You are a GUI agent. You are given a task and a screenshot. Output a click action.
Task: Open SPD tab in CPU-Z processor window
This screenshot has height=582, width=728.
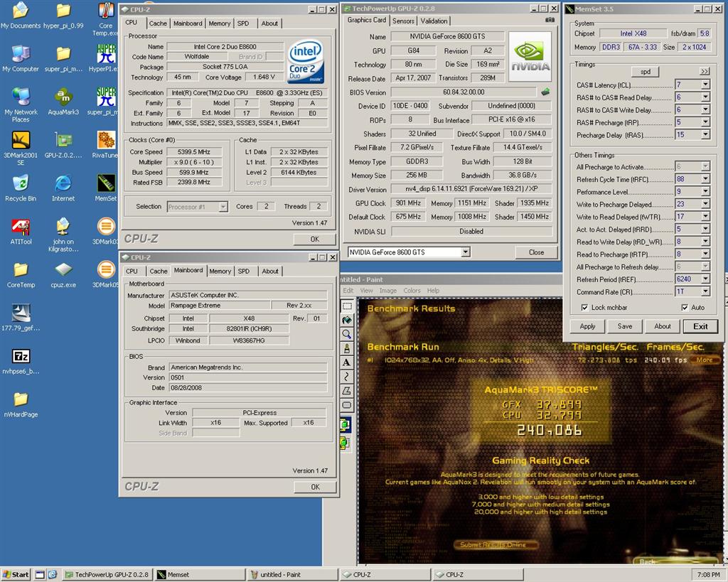243,23
